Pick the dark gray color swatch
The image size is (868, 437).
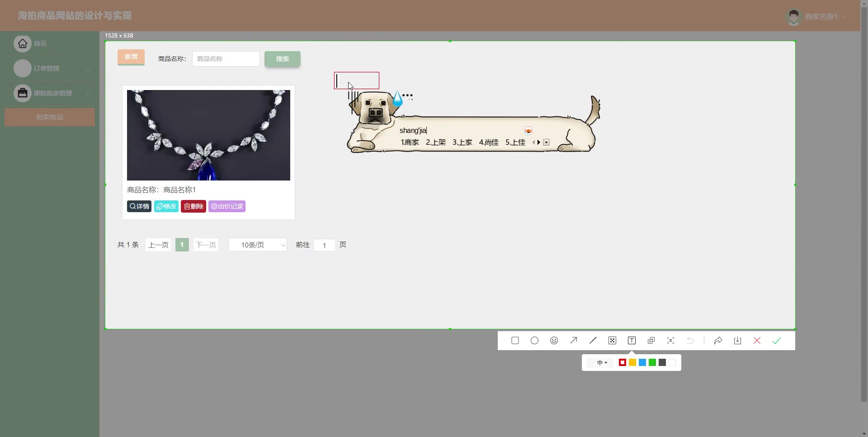coord(662,362)
